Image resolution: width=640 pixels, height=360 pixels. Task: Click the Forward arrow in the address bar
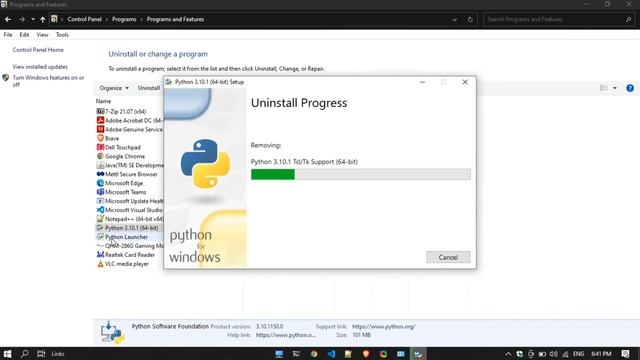pos(22,19)
